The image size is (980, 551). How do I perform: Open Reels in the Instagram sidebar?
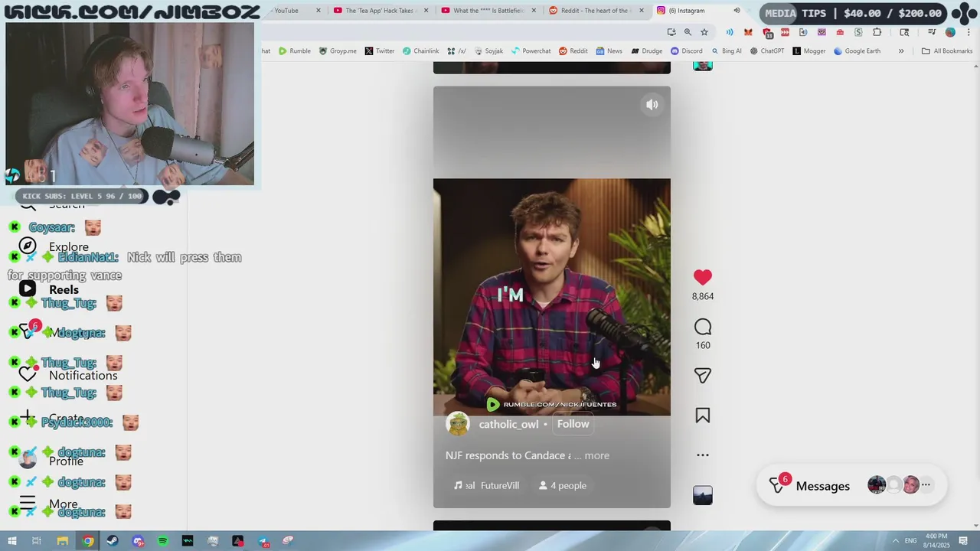(x=49, y=289)
